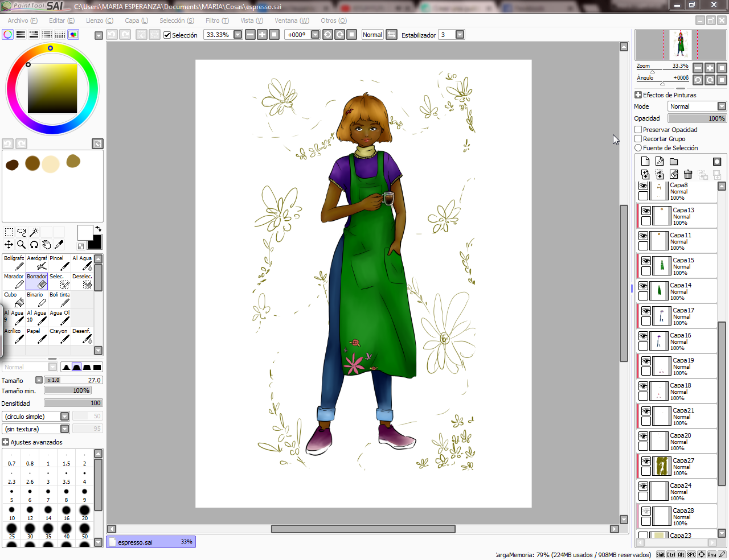This screenshot has height=560, width=729.
Task: Click the trash icon to delete layer
Action: [688, 175]
